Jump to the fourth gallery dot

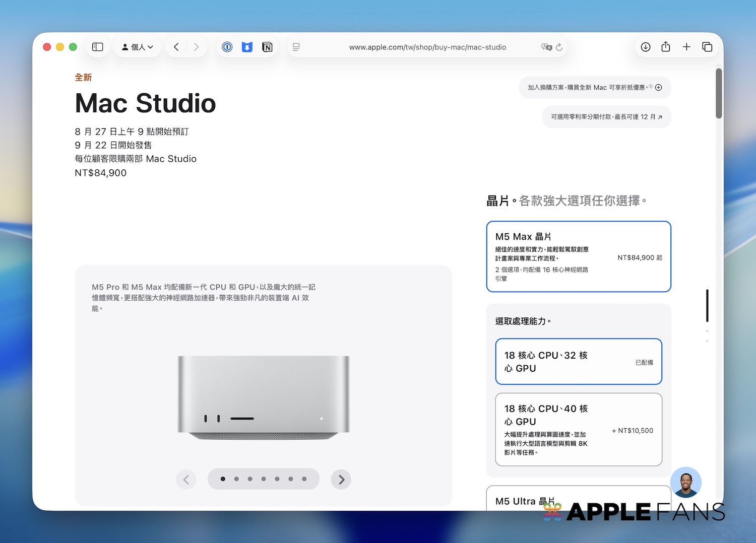(264, 479)
